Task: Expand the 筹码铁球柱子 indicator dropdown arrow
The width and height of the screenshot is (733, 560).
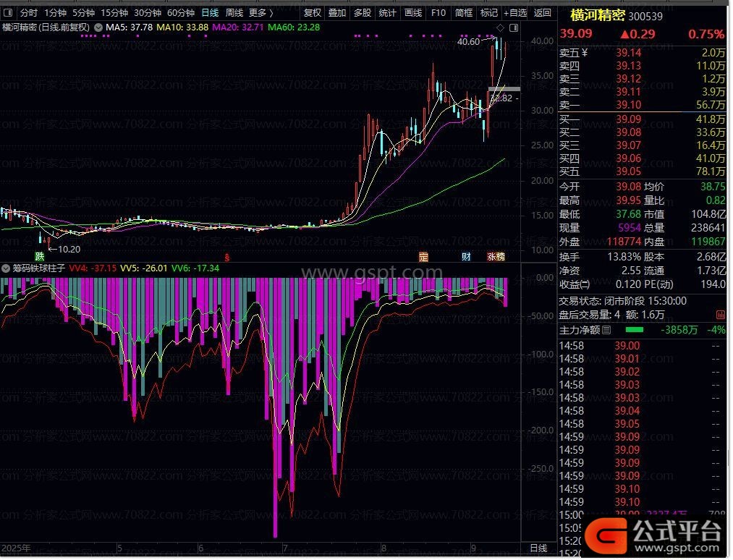Action: [7, 268]
